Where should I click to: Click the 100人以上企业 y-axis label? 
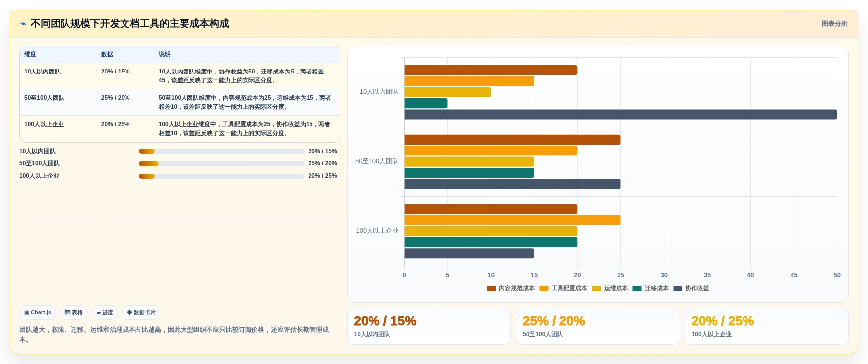[x=377, y=231]
